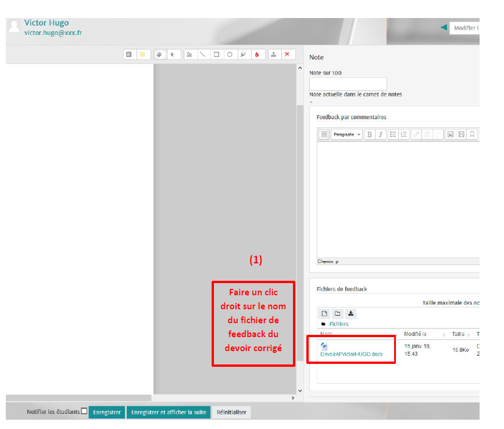Viewport: 504px width, 429px height.
Task: Open DevoirAPVictorHUGO.docx feedback file
Action: point(351,354)
